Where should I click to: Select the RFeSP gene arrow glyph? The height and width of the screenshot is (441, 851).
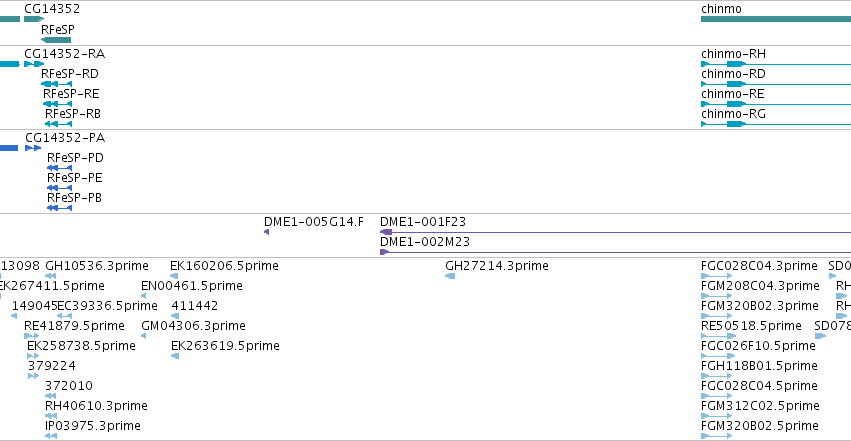[56, 40]
